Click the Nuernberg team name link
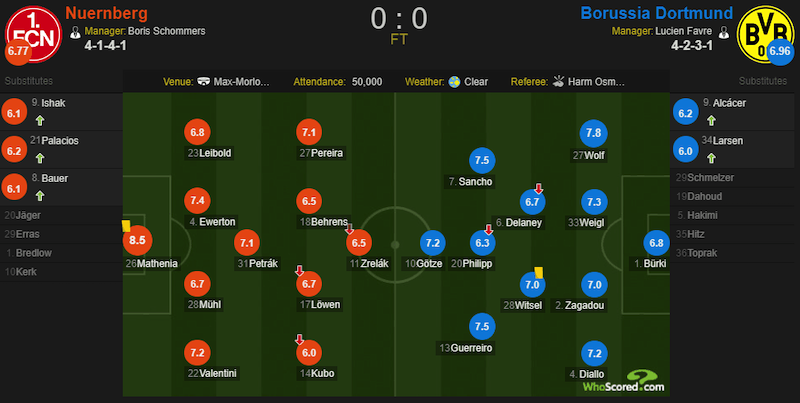800x403 pixels. click(x=107, y=13)
